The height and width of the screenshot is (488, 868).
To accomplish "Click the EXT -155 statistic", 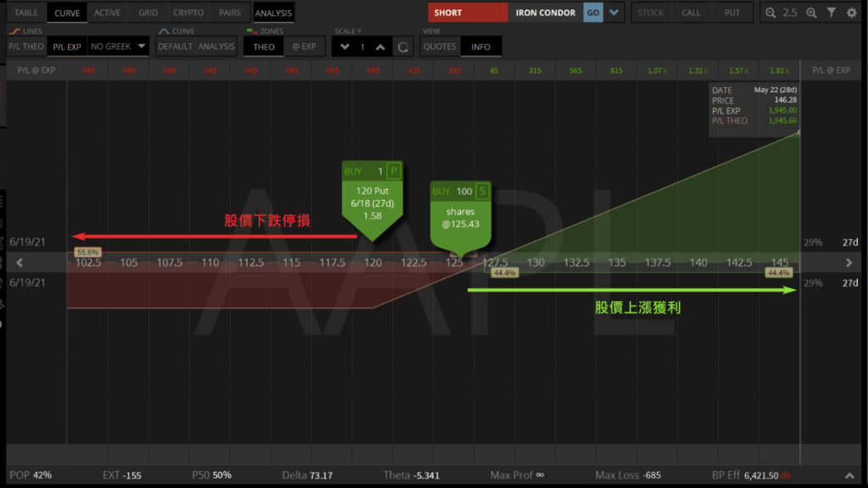I will (122, 475).
